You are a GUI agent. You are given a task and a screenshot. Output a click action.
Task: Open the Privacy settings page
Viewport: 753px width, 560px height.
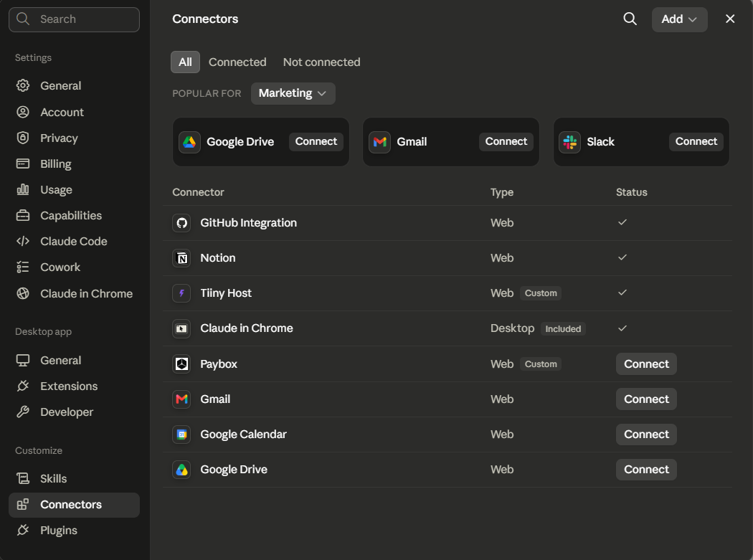pos(74,138)
